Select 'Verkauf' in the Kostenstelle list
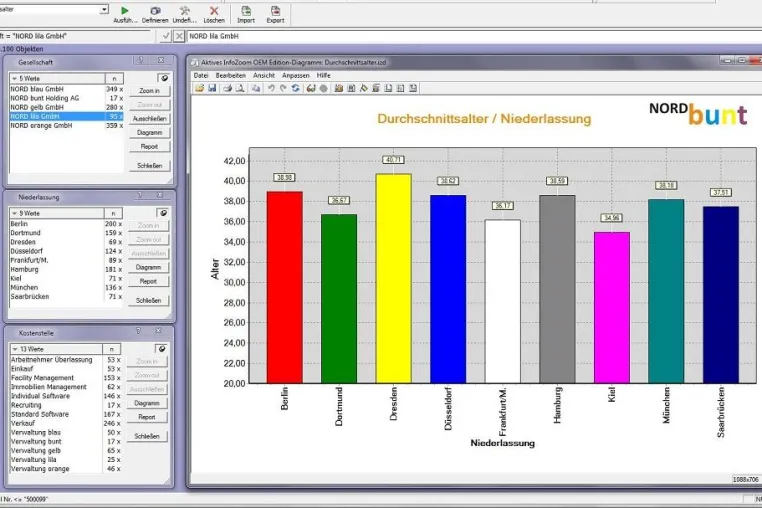762x508 pixels. pyautogui.click(x=66, y=423)
